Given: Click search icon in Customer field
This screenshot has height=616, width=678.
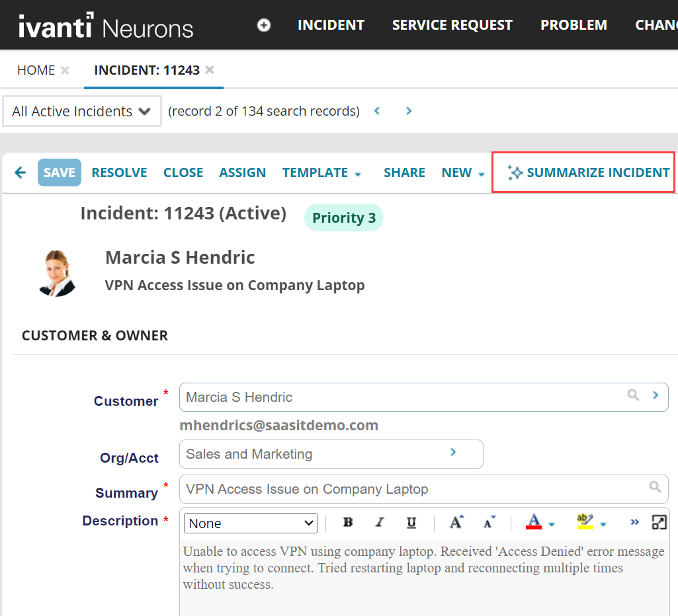Looking at the screenshot, I should pos(633,395).
